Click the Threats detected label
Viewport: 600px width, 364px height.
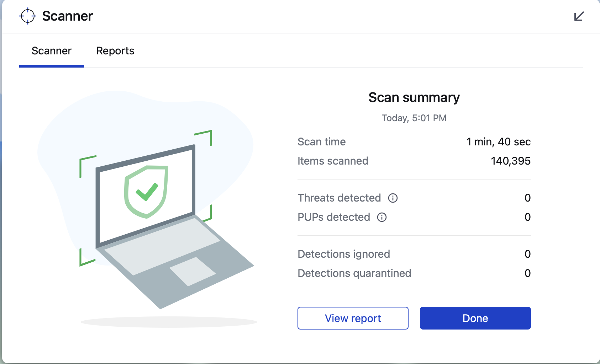(x=339, y=198)
